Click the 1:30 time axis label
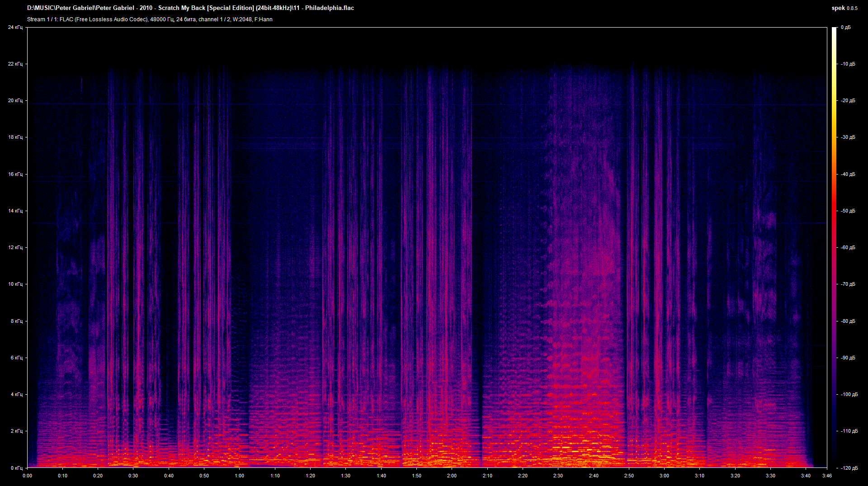 (x=346, y=476)
